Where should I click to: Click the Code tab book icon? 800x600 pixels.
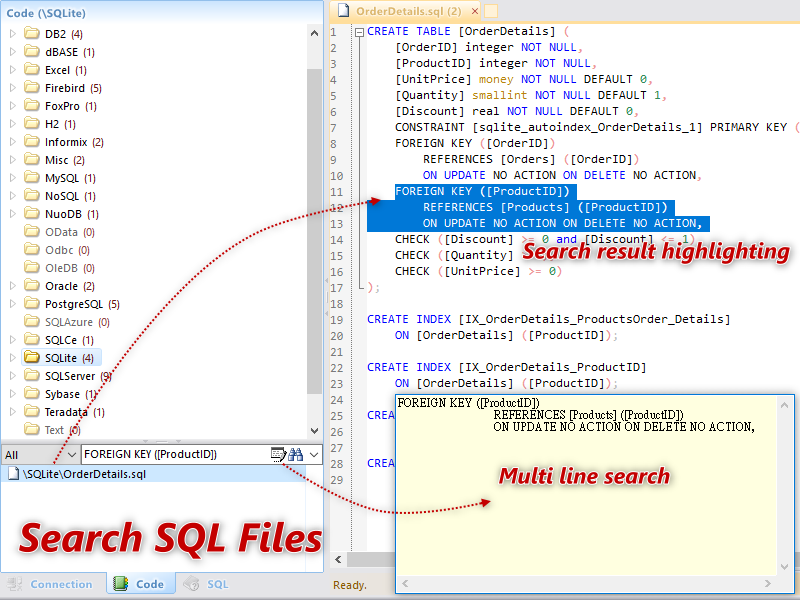click(x=120, y=584)
